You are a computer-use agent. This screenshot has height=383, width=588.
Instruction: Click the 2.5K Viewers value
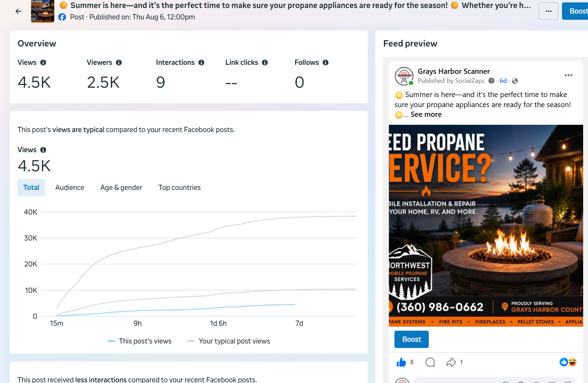pos(103,82)
